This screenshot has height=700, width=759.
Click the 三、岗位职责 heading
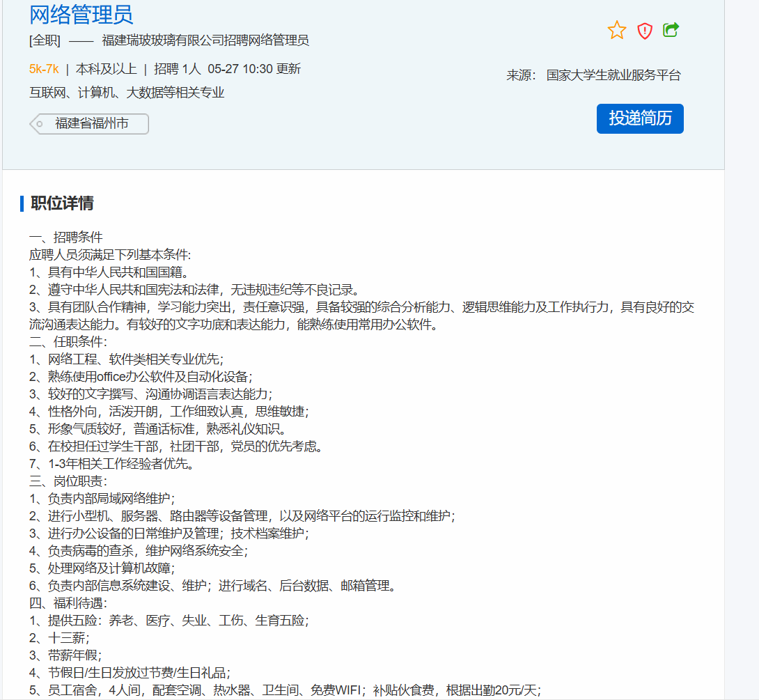click(x=68, y=481)
